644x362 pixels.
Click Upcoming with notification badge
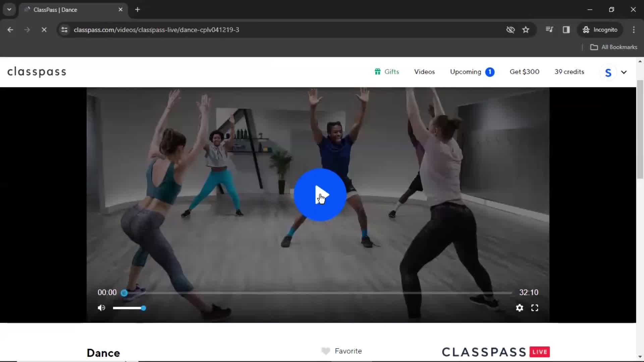coord(471,72)
